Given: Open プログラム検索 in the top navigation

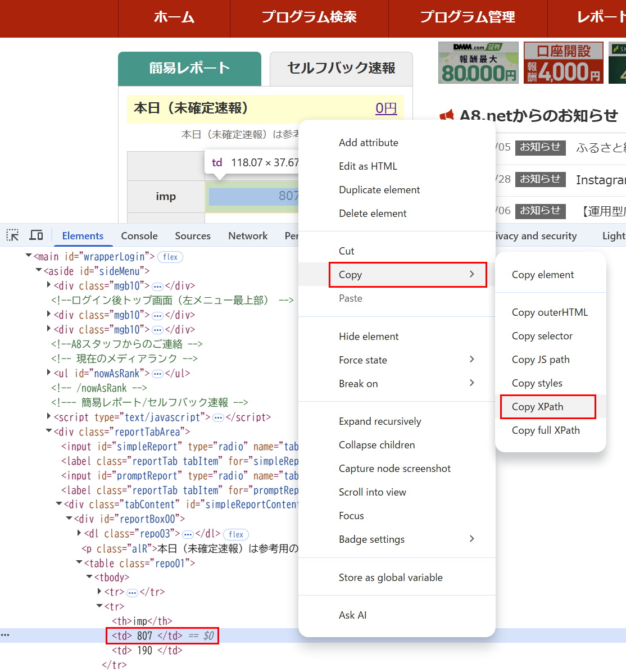Looking at the screenshot, I should [x=309, y=17].
